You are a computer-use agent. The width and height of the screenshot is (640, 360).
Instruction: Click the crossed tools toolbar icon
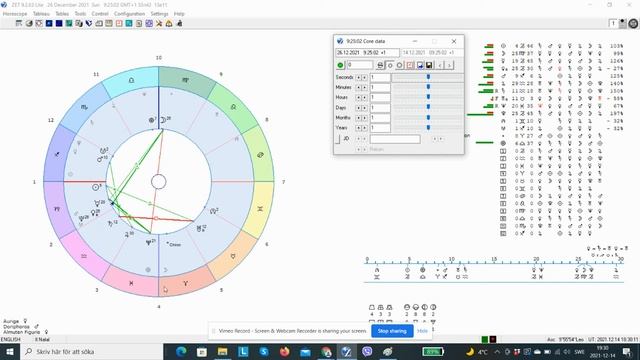pos(159,23)
